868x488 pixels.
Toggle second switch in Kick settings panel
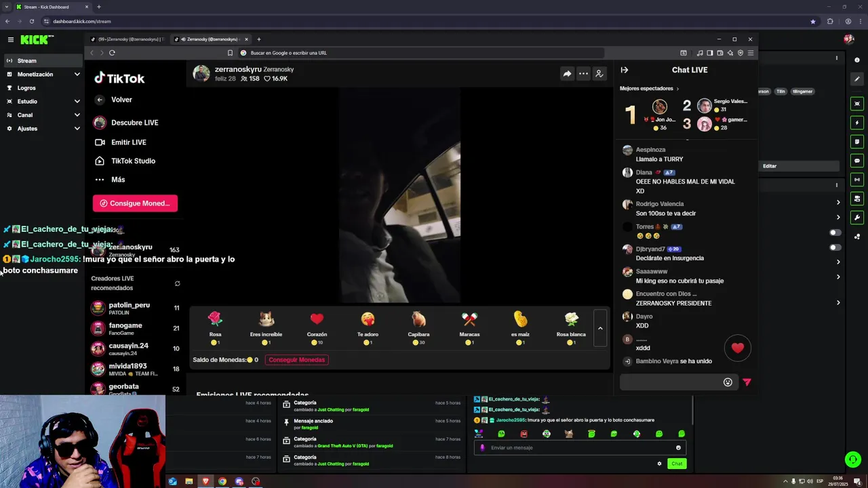[x=835, y=247]
